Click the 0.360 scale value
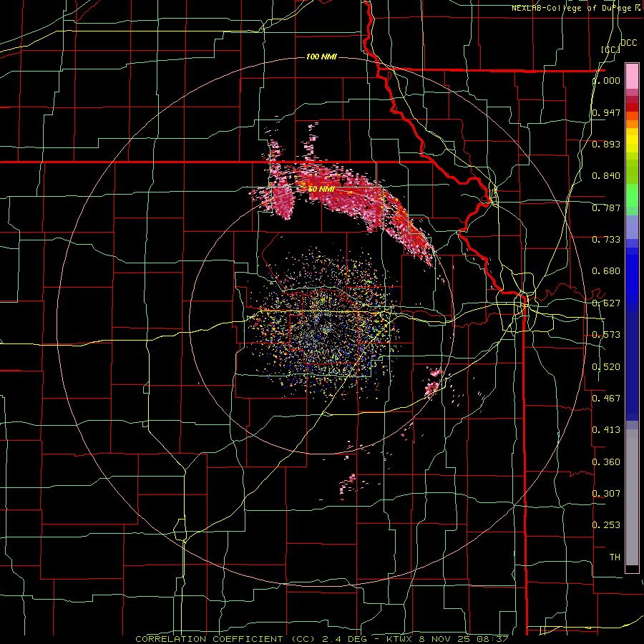644x644 pixels. (x=606, y=462)
